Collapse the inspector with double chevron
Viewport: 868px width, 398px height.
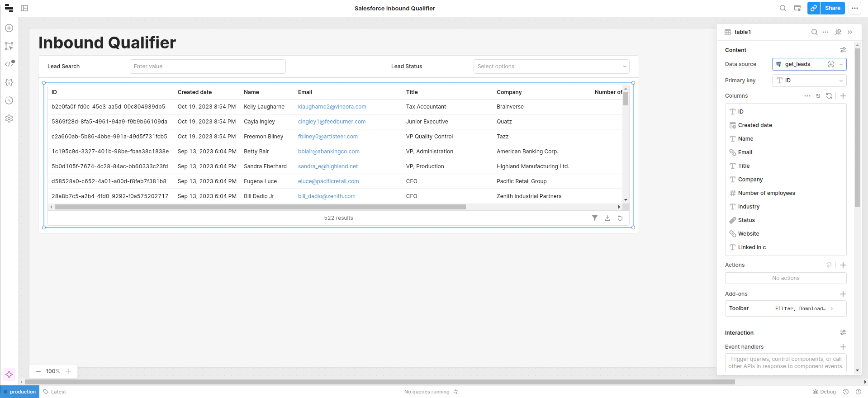[850, 32]
